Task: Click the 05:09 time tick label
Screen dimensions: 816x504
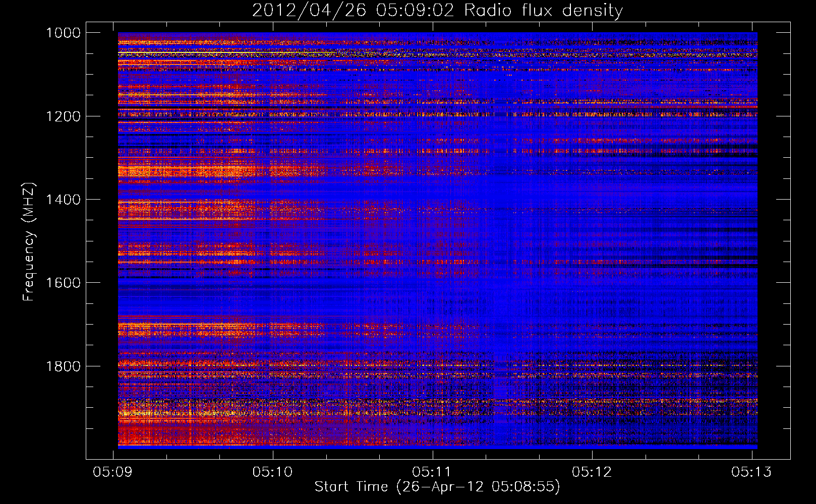Action: click(113, 472)
